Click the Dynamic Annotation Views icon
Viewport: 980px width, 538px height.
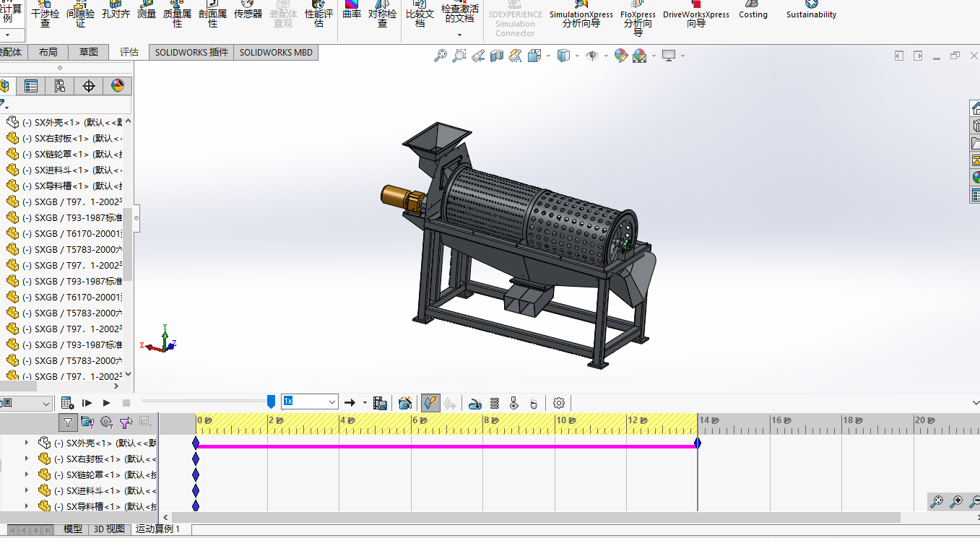coord(515,56)
